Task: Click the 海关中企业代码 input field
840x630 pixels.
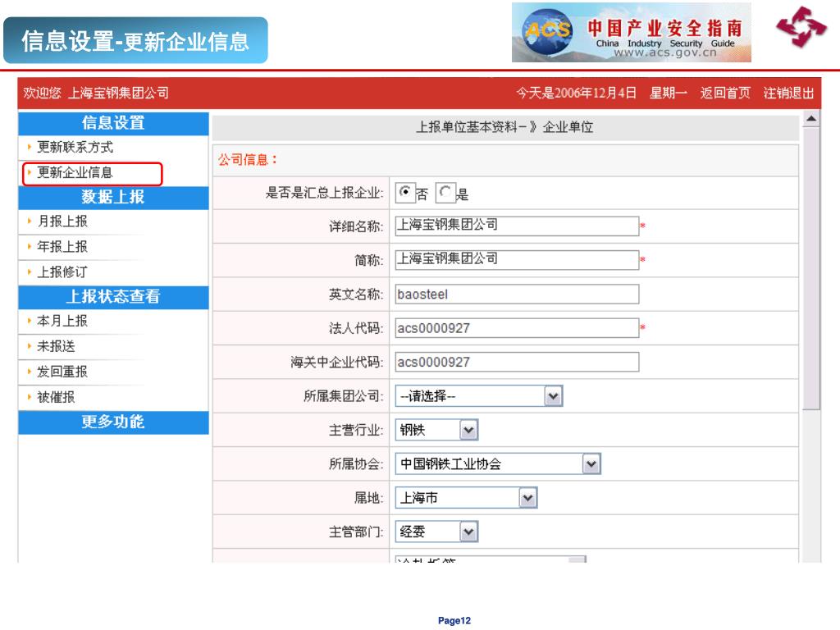Action: [517, 362]
